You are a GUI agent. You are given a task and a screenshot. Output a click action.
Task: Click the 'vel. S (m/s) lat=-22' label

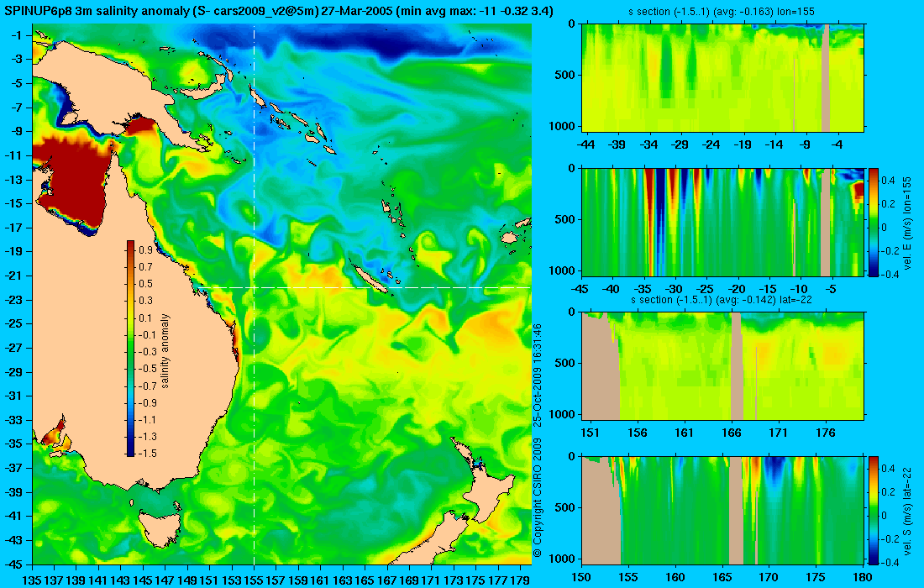point(907,512)
